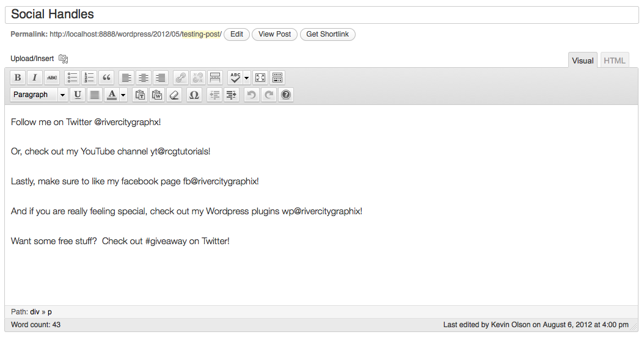This screenshot has height=340, width=644.
Task: Open text color picker dropdown arrow
Action: tap(123, 95)
